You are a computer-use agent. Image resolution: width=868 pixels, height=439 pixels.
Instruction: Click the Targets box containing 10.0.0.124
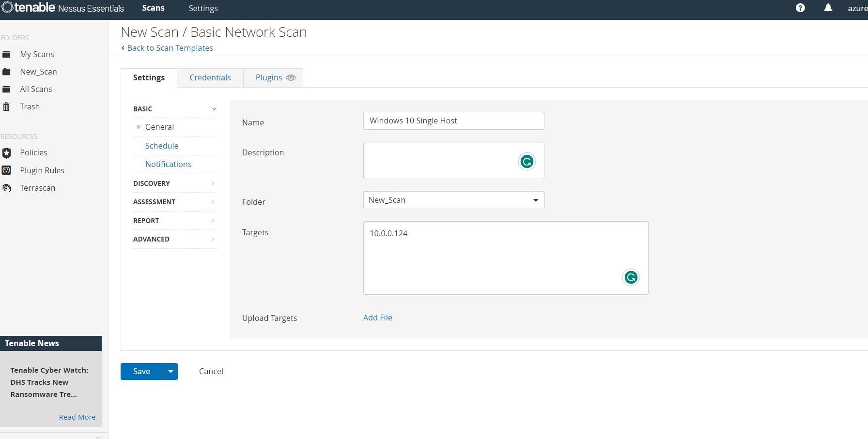click(506, 258)
